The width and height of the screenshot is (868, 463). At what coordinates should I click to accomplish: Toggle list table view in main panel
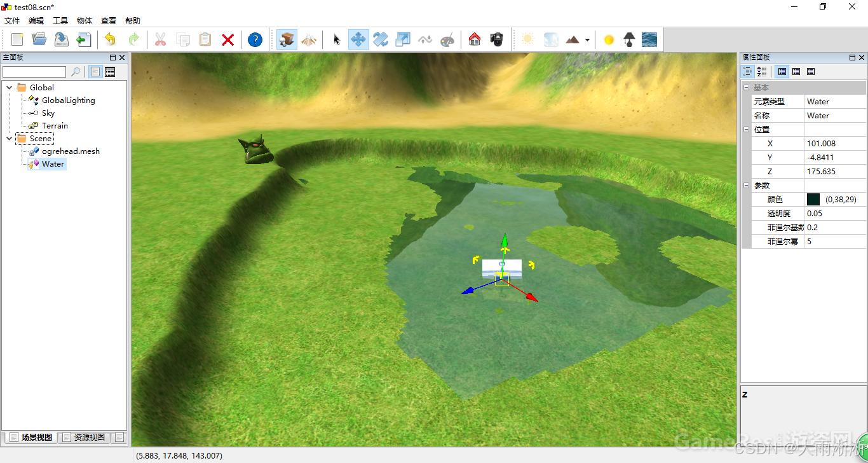[110, 72]
